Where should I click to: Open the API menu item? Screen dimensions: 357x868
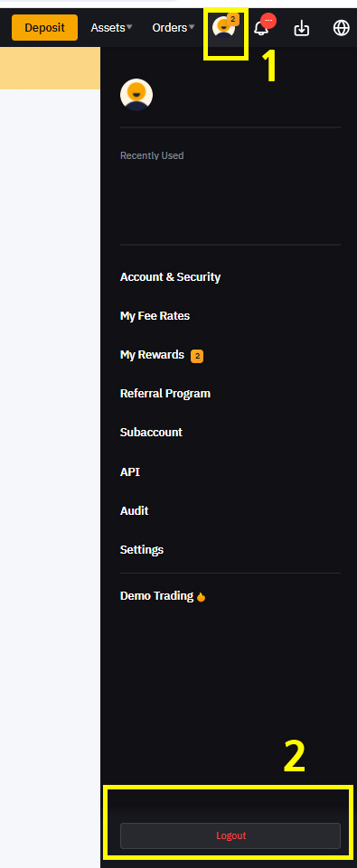point(130,472)
